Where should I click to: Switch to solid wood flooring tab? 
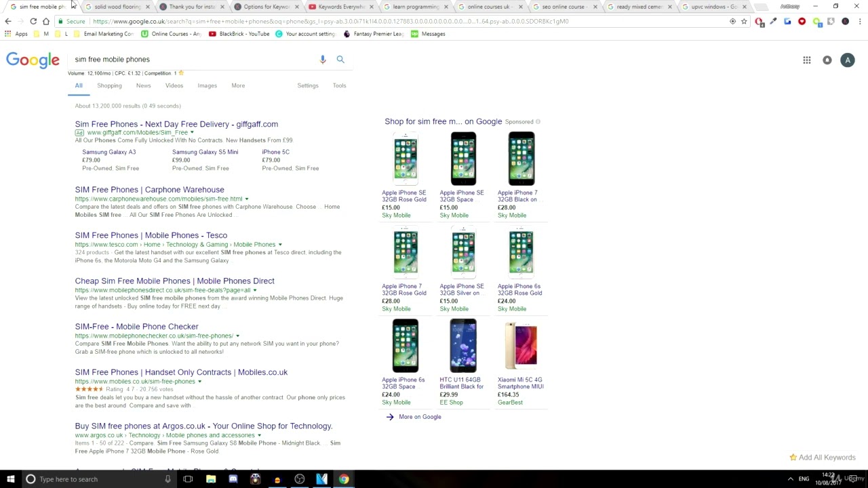117,7
